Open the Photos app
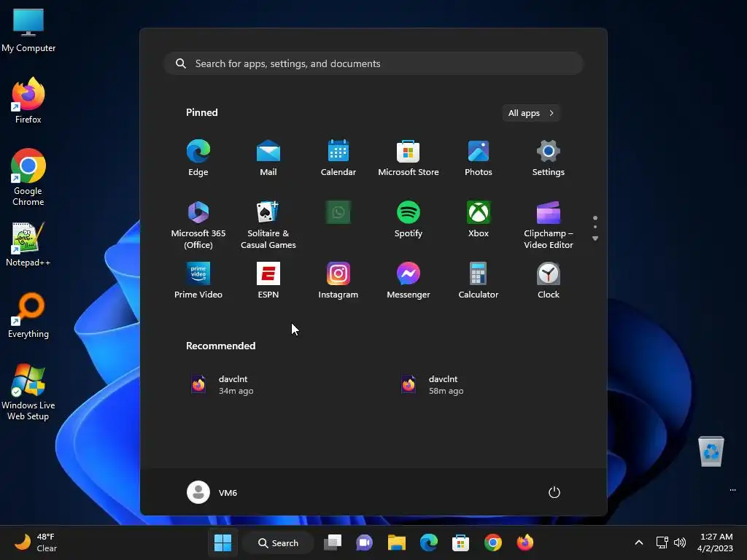The width and height of the screenshot is (747, 560). click(x=479, y=158)
